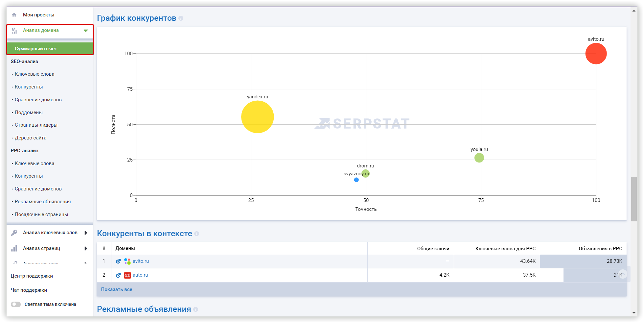
Task: Click the home icon beside Мои проекты
Action: coord(14,15)
